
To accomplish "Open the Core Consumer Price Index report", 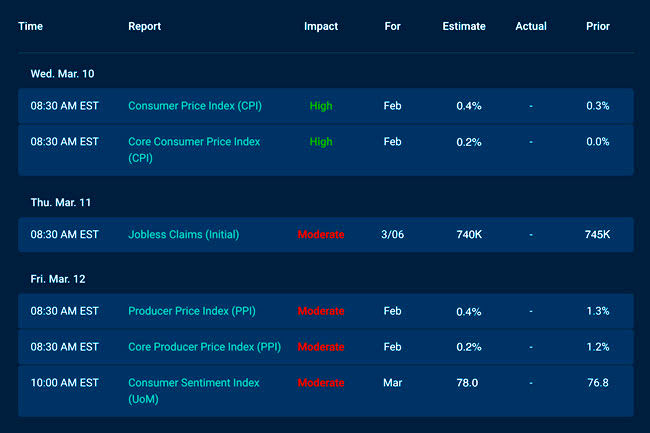I will pyautogui.click(x=194, y=142).
